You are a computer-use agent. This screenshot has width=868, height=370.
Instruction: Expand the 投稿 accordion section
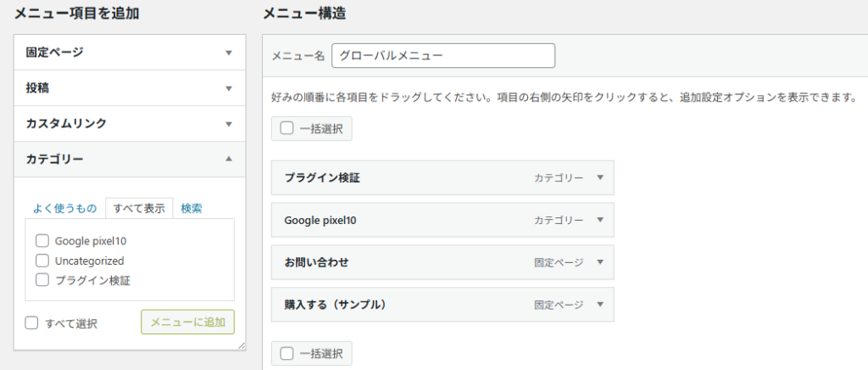[227, 88]
